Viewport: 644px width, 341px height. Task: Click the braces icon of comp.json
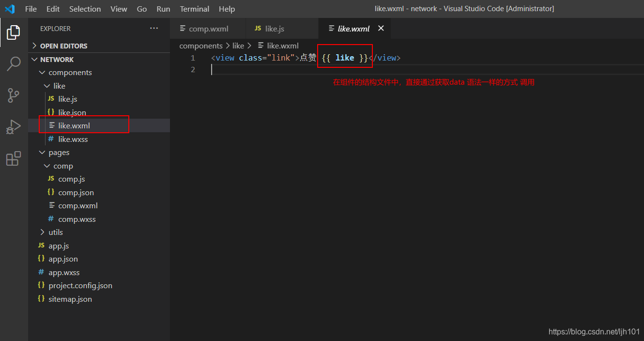pos(51,192)
